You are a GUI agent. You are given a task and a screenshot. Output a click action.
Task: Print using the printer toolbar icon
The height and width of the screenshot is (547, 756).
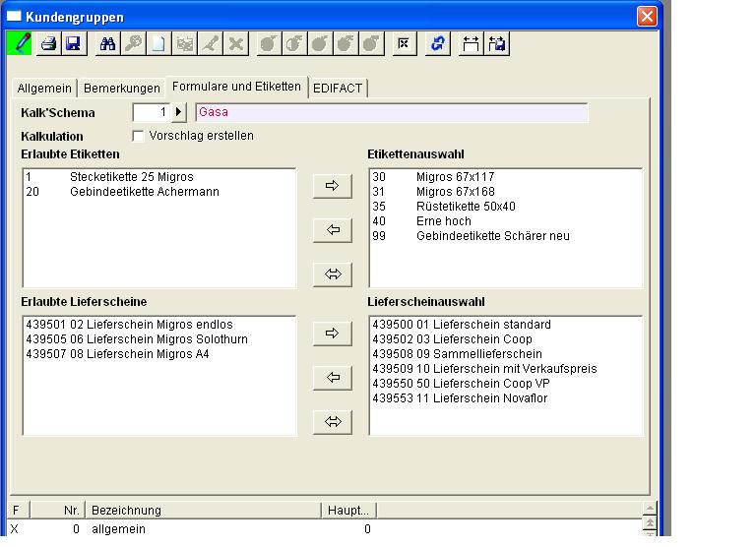(48, 44)
